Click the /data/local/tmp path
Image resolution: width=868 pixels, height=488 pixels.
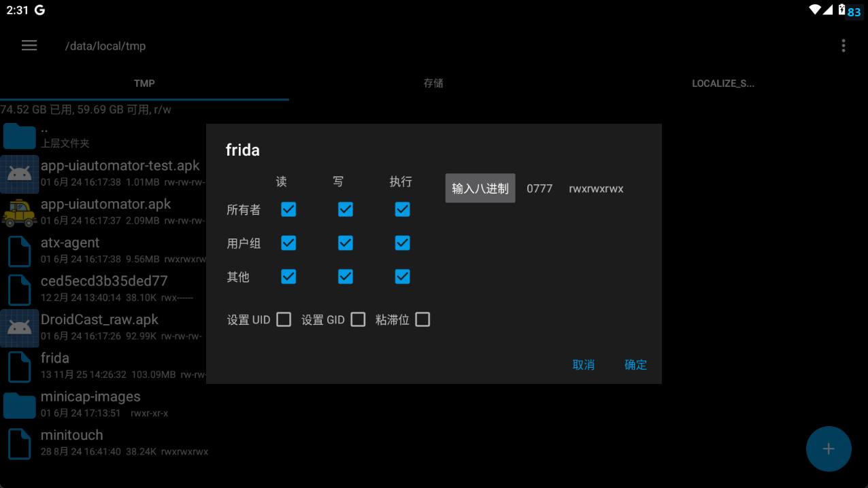click(x=105, y=46)
